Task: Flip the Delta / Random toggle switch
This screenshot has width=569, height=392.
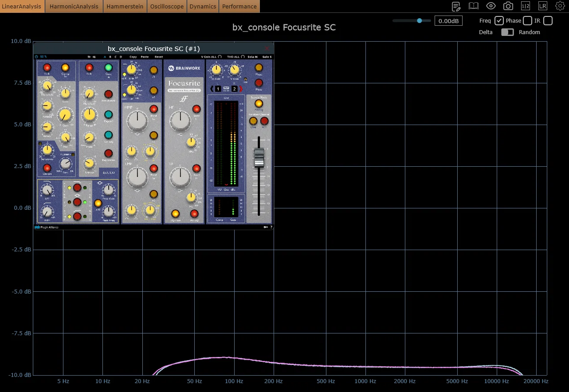Action: [x=507, y=32]
